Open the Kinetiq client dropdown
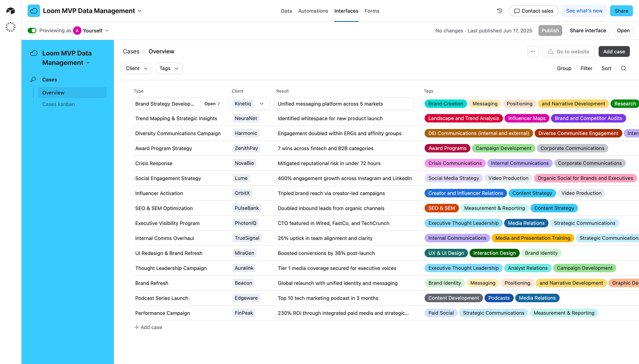This screenshot has width=639, height=364. point(249,104)
